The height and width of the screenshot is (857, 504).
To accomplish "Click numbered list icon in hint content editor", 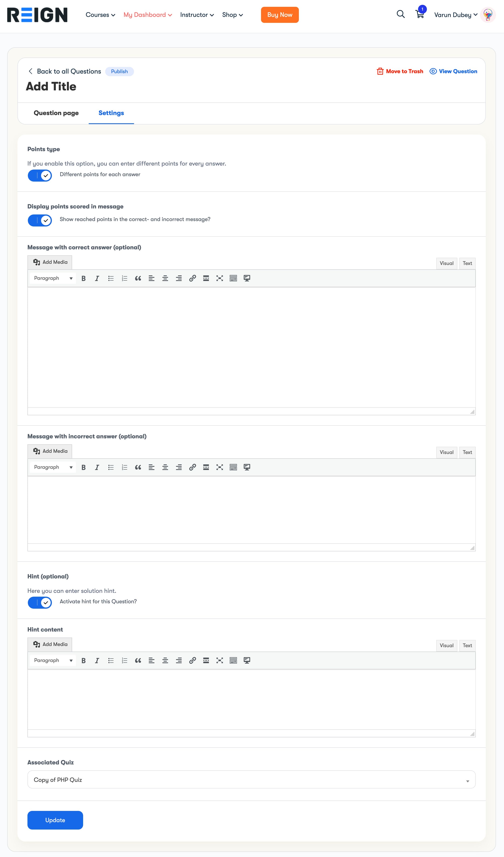I will coord(124,661).
